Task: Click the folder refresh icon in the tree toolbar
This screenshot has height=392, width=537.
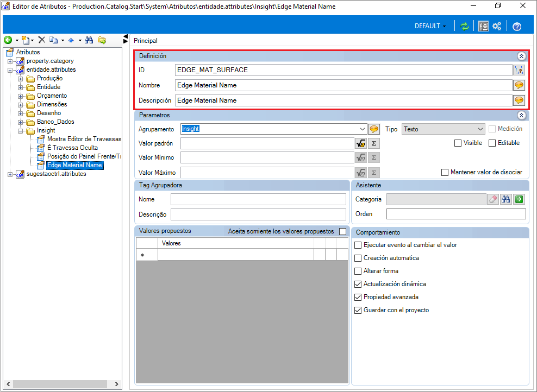Action: pos(102,40)
